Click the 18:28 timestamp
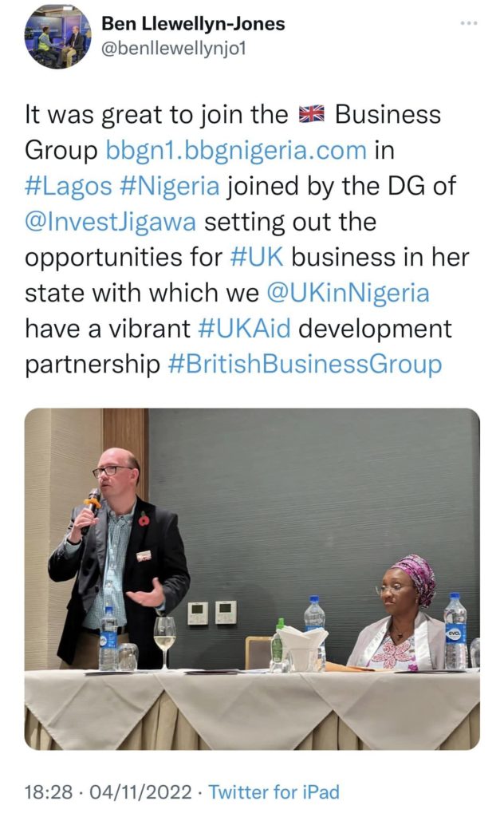 pyautogui.click(x=49, y=792)
